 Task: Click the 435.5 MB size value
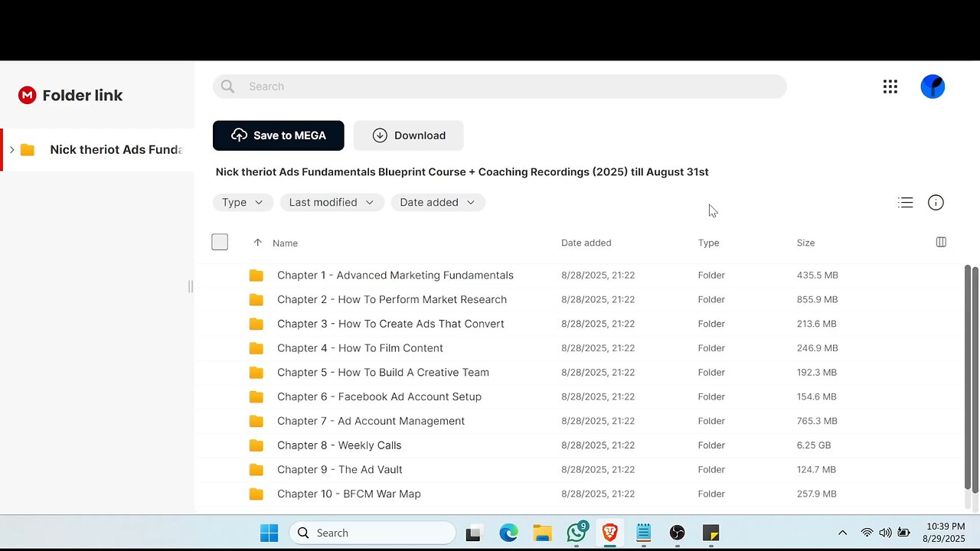tap(818, 275)
